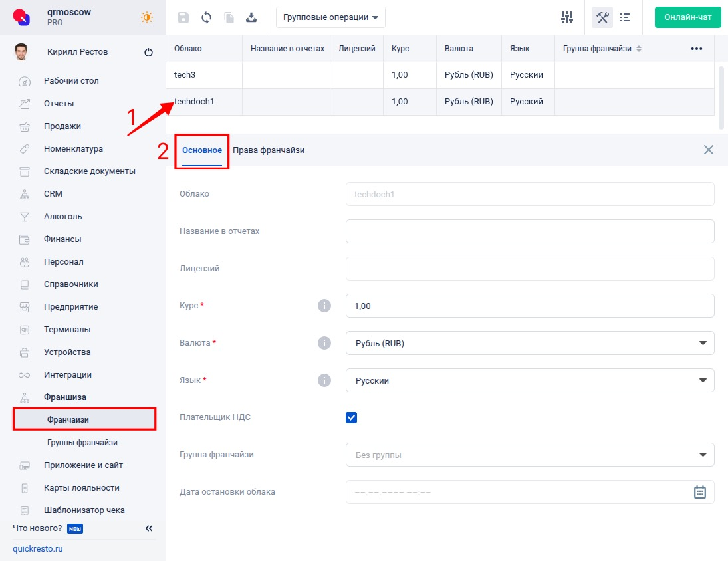Open Групповые операции dropdown
Image resolution: width=728 pixels, height=561 pixels.
330,17
